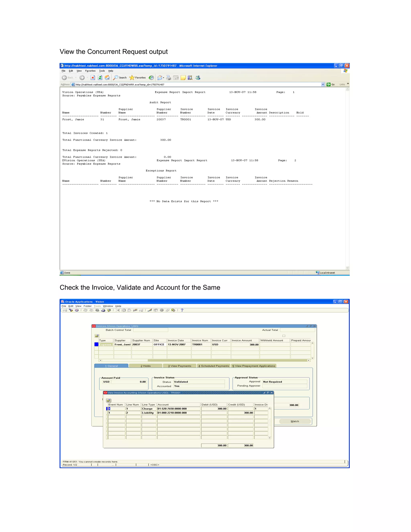Screen dimensions: 411x532
Task: Click the Account cell 01-000-2210-0000-000
Action: (179, 413)
